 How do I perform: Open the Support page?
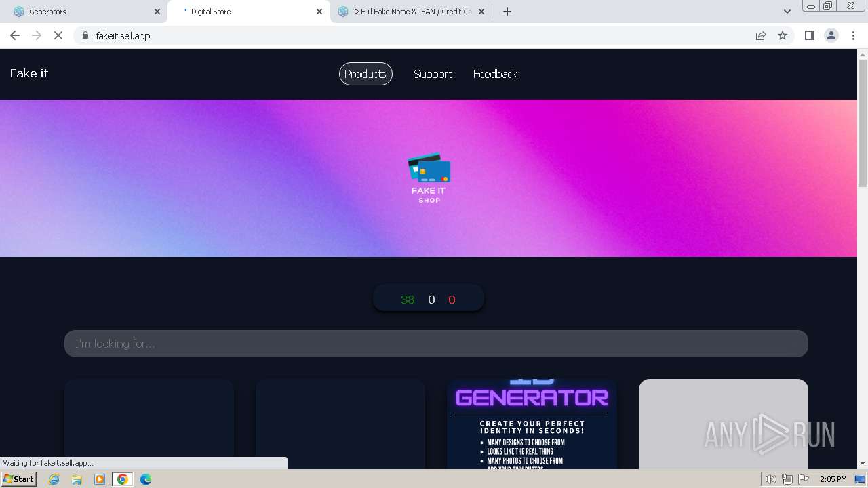[433, 74]
